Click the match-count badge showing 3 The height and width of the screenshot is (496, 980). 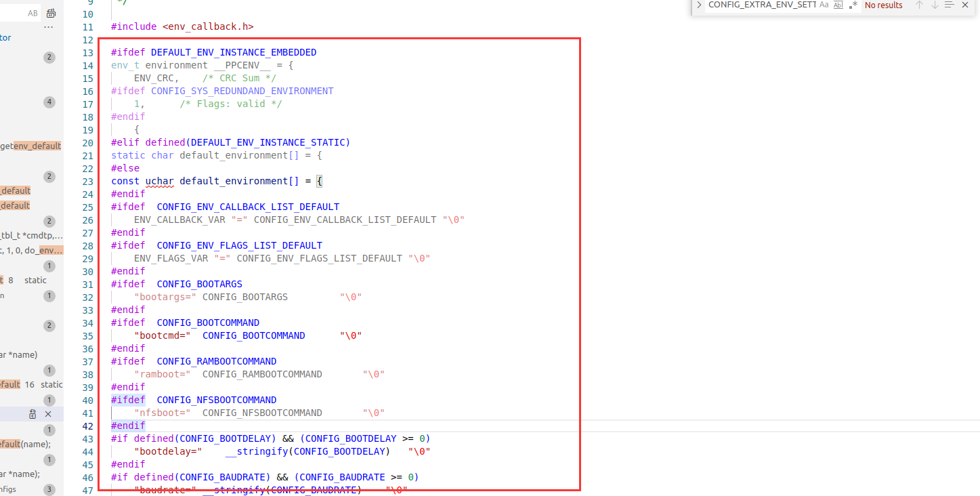(49, 489)
